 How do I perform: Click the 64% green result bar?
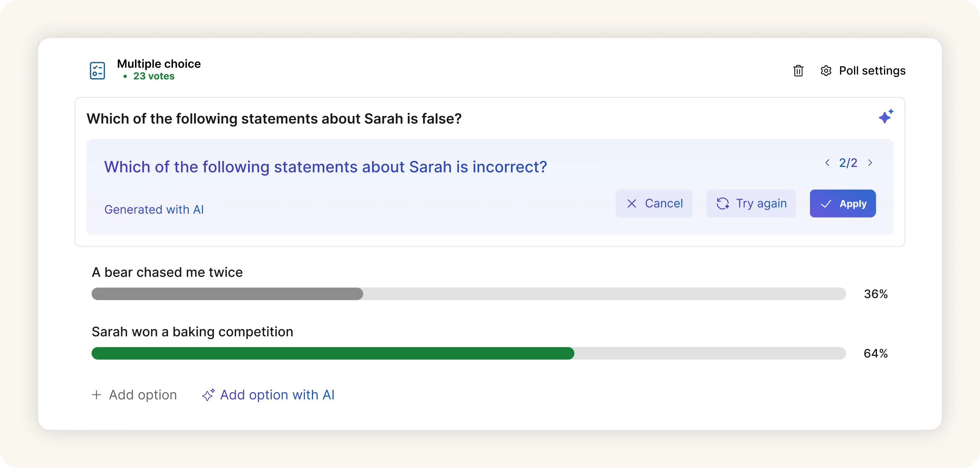coord(332,353)
